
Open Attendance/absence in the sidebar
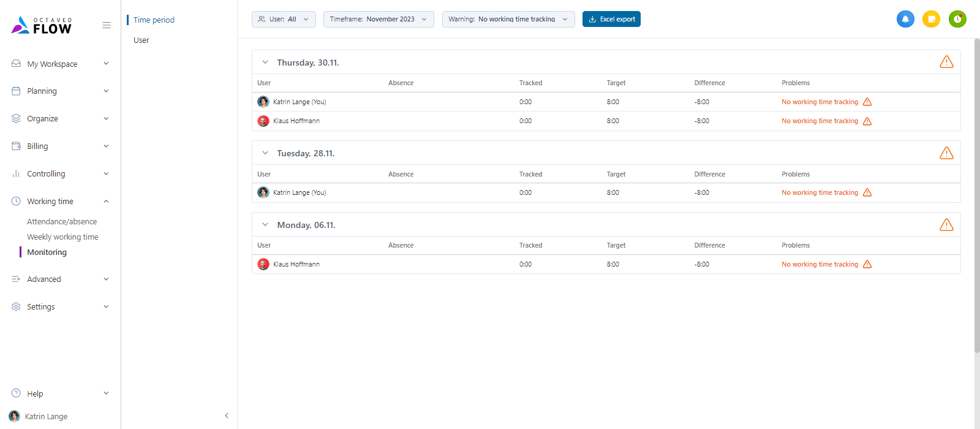62,222
